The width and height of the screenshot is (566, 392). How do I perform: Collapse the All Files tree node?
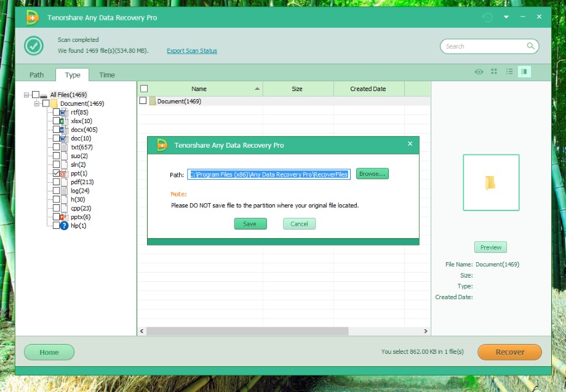pyautogui.click(x=26, y=95)
